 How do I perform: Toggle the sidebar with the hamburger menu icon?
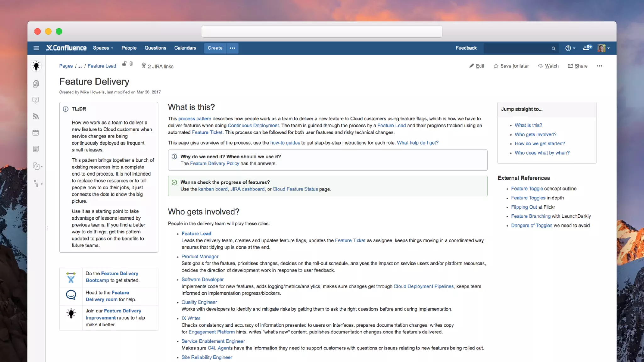[36, 48]
